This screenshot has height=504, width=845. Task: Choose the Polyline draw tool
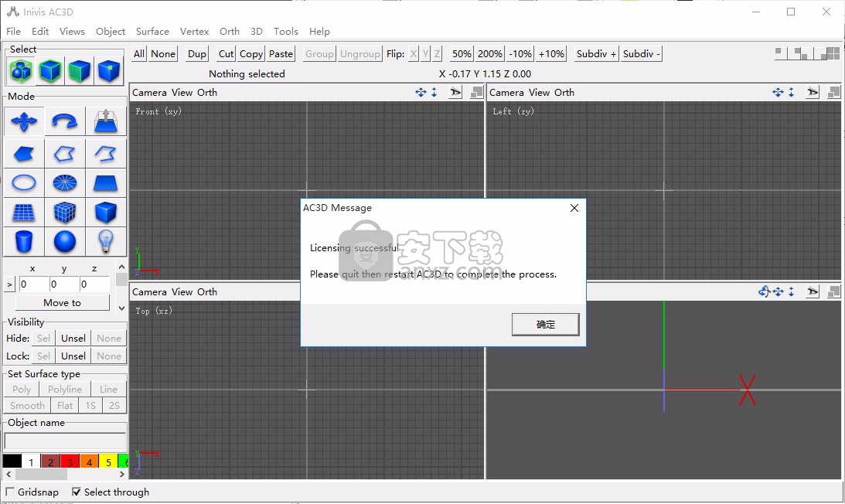pyautogui.click(x=65, y=154)
